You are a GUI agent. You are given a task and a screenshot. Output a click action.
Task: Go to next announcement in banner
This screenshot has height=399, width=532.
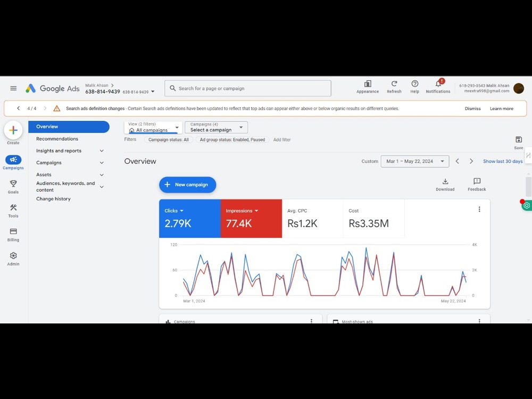[45, 108]
